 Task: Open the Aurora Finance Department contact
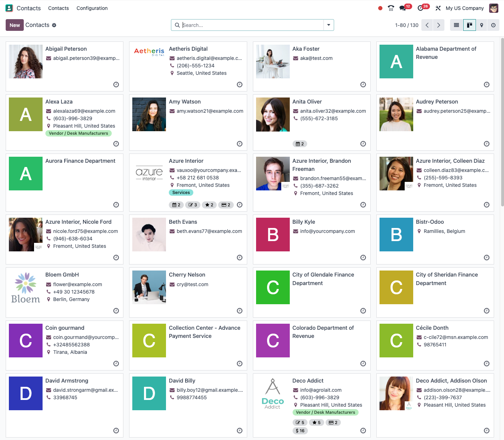[65, 183]
